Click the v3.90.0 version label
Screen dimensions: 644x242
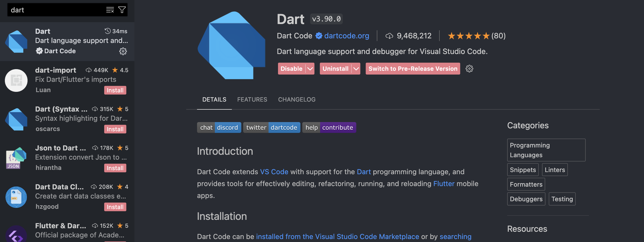tap(326, 19)
